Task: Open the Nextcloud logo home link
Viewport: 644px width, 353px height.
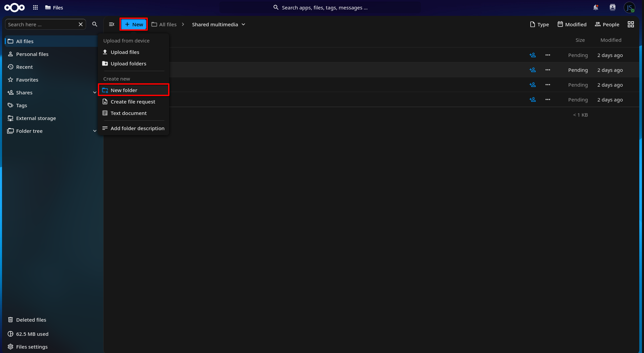Action: pyautogui.click(x=15, y=7)
